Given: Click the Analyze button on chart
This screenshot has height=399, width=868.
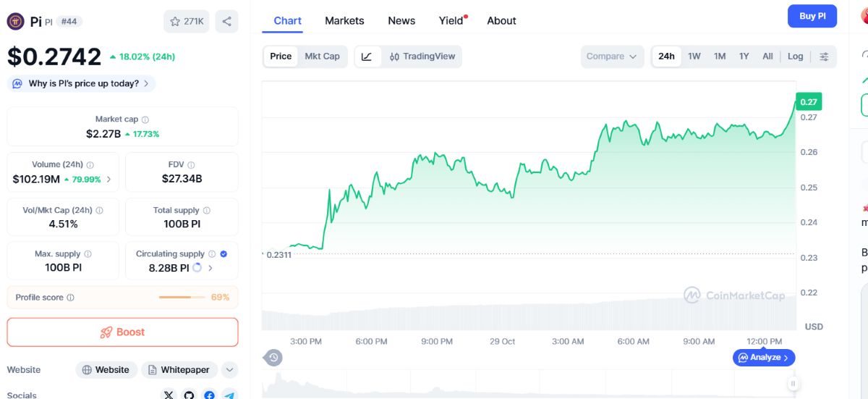Looking at the screenshot, I should (x=764, y=358).
